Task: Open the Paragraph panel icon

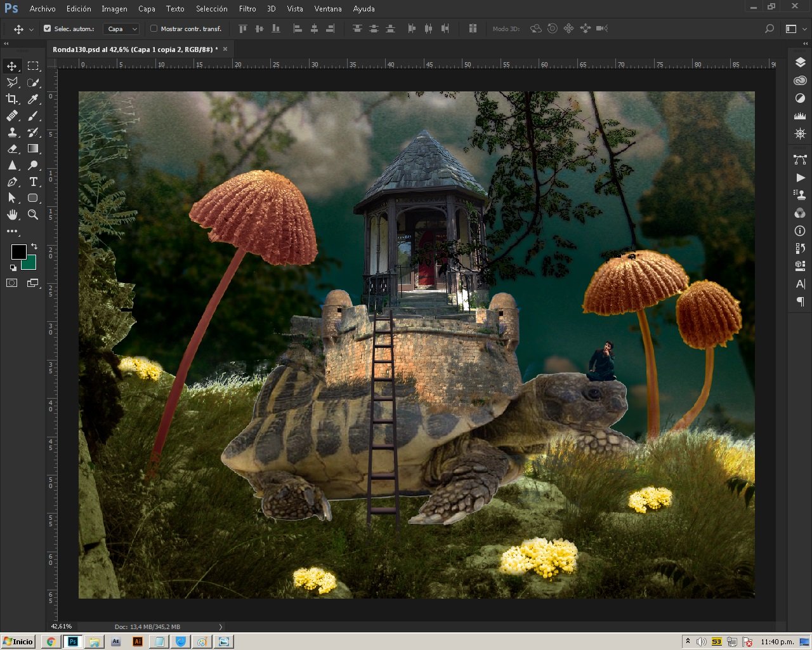Action: (x=800, y=302)
